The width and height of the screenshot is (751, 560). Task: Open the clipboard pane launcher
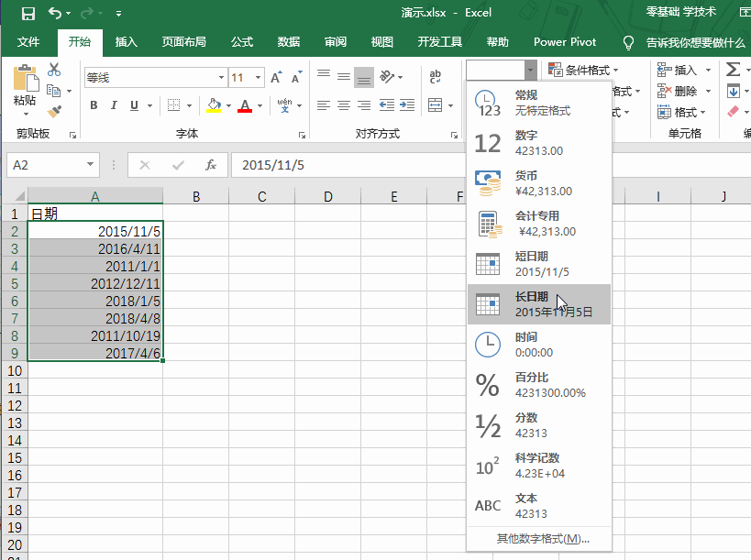click(x=72, y=136)
